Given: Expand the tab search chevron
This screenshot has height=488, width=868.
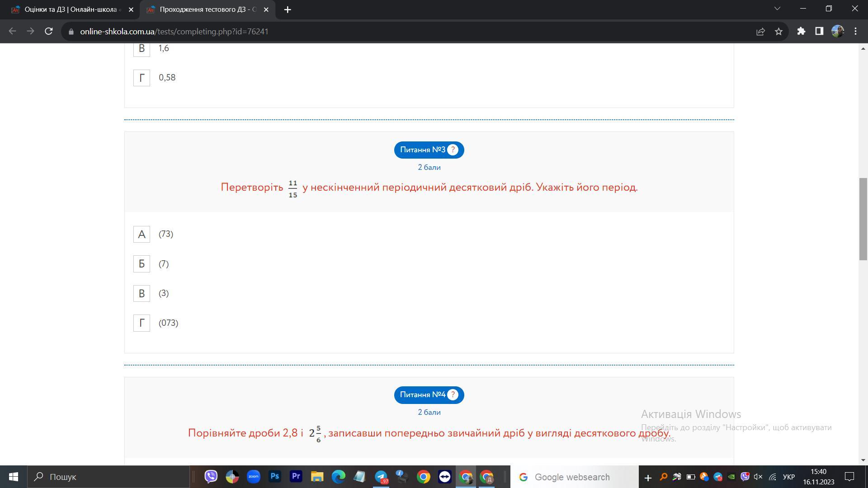Looking at the screenshot, I should (777, 9).
